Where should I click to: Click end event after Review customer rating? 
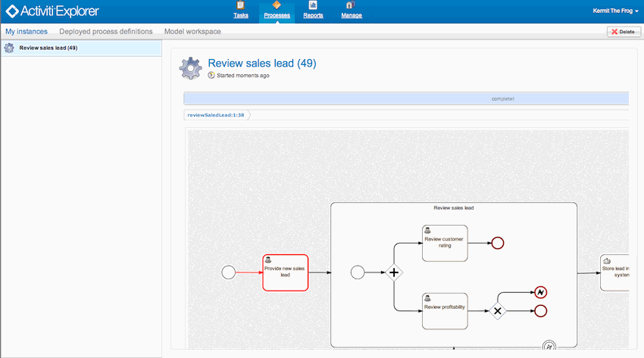(497, 243)
